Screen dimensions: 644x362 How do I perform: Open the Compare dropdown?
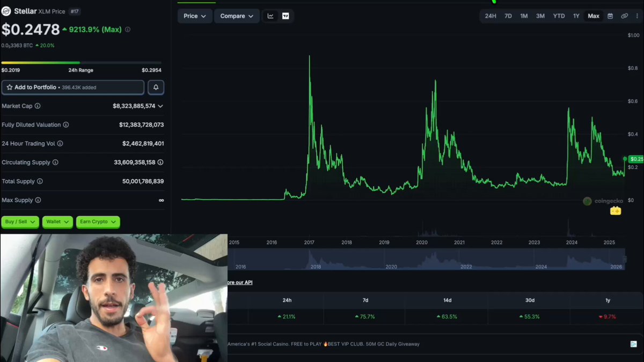237,16
